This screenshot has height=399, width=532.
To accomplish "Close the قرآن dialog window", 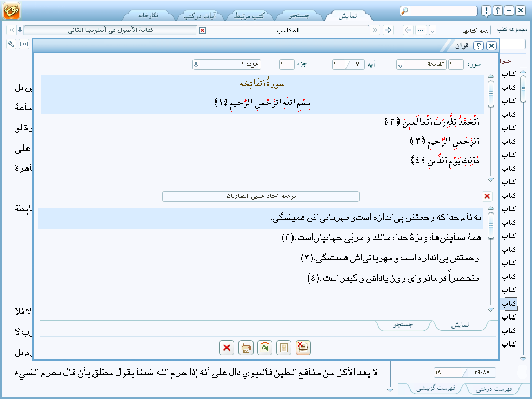I will (491, 46).
